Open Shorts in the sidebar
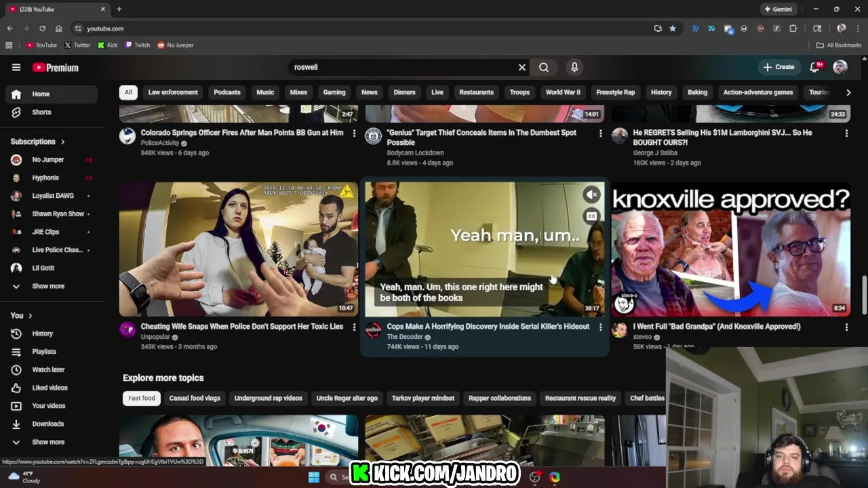Viewport: 868px width, 488px height. click(51, 112)
